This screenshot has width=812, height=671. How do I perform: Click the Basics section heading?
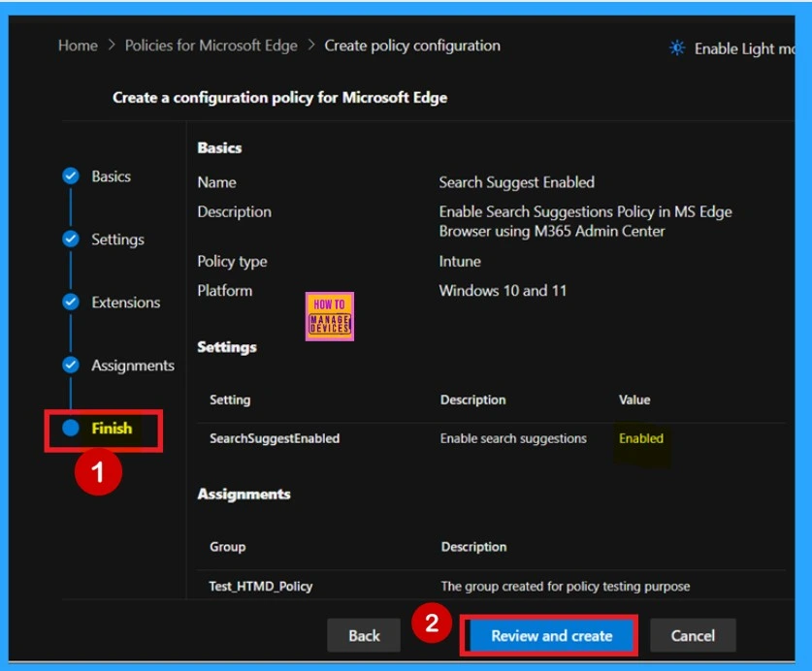click(x=219, y=148)
